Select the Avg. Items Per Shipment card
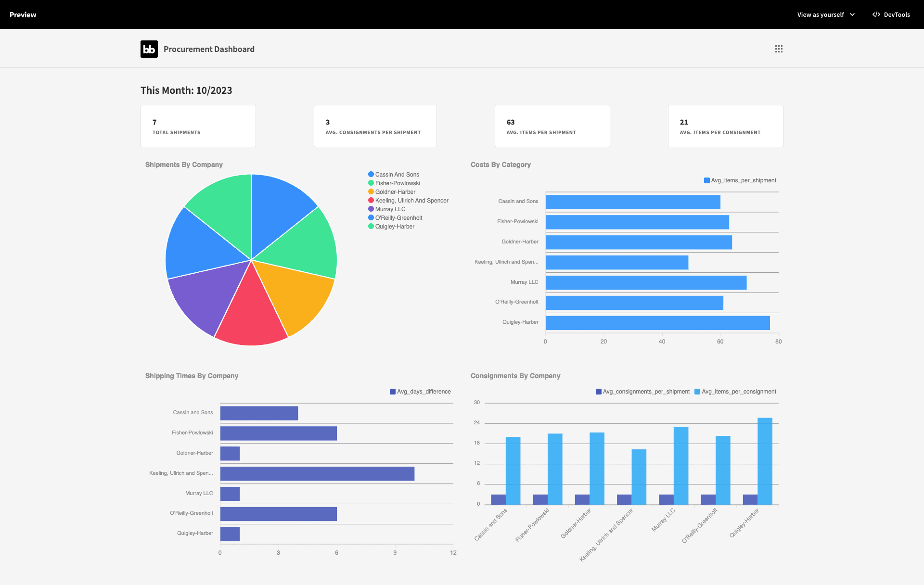The image size is (924, 585). 552,126
